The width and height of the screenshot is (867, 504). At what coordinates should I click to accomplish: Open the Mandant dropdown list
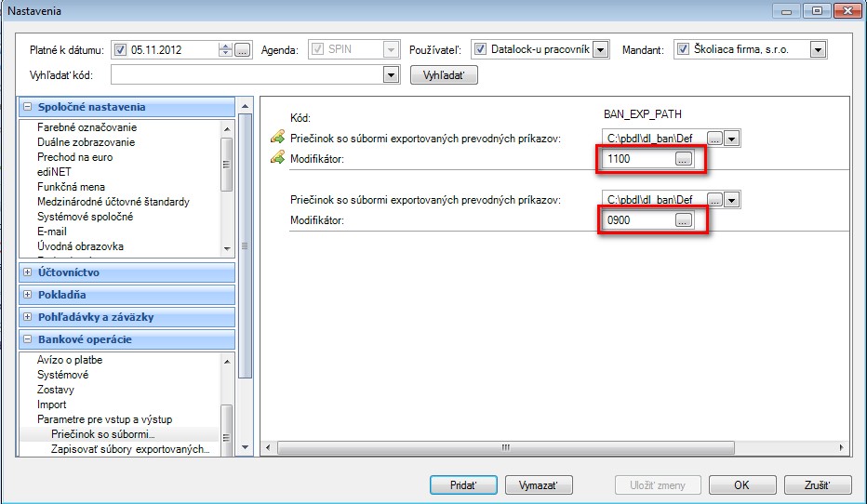point(818,49)
